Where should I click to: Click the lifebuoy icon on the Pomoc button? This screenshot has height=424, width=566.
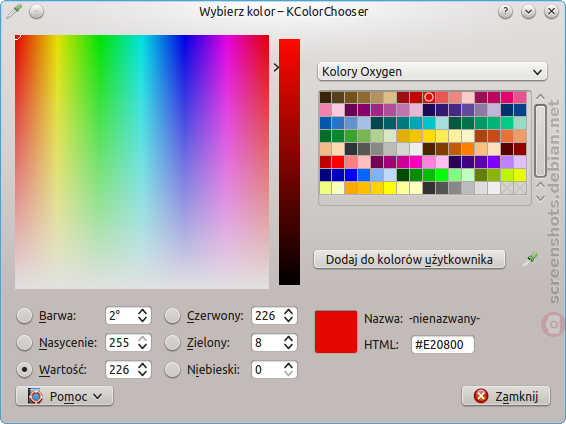pos(35,396)
